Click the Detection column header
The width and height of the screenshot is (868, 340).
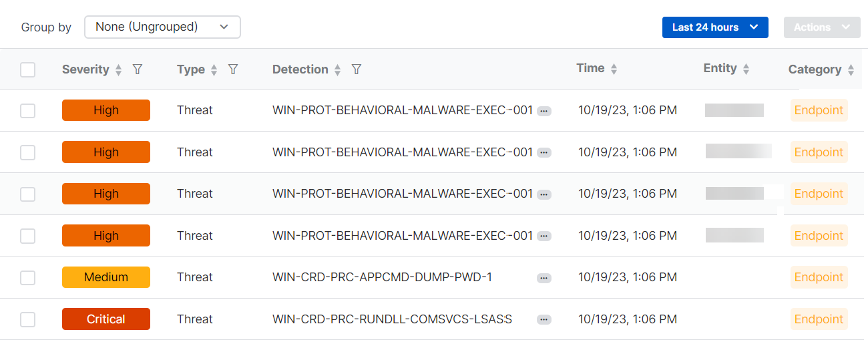tap(300, 69)
